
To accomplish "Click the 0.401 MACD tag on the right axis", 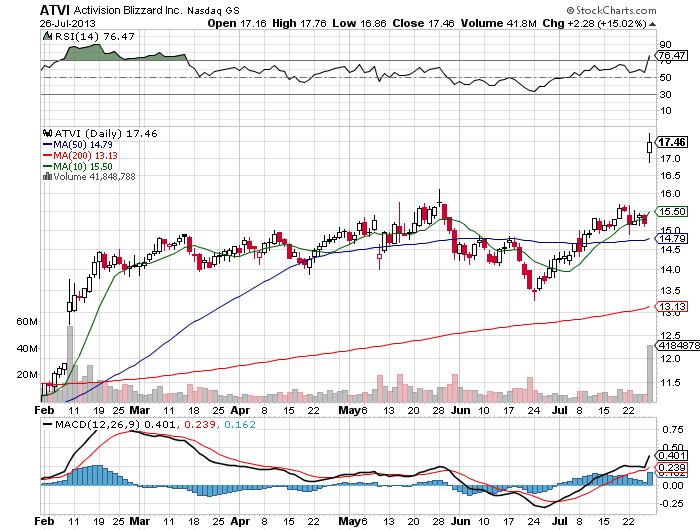I will click(672, 455).
